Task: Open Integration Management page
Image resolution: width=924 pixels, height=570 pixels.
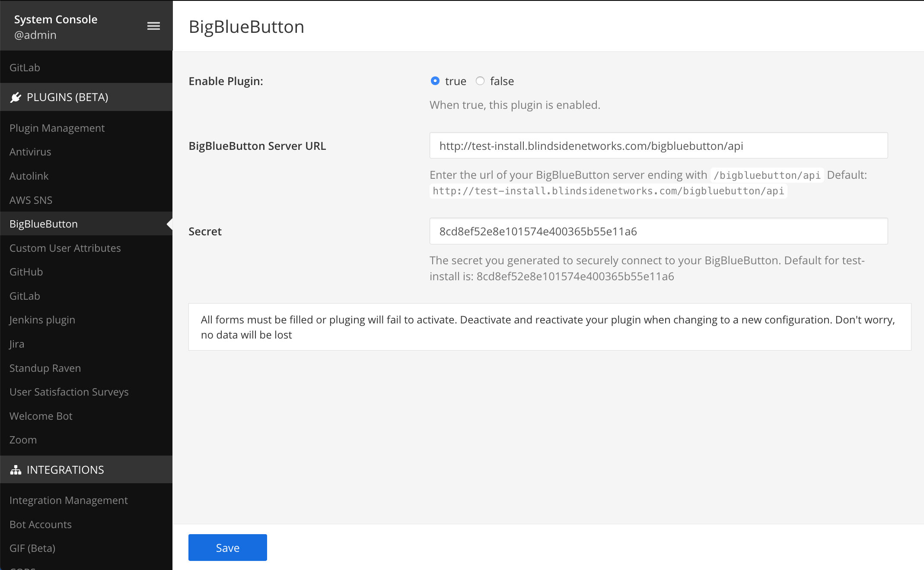Action: [68, 500]
